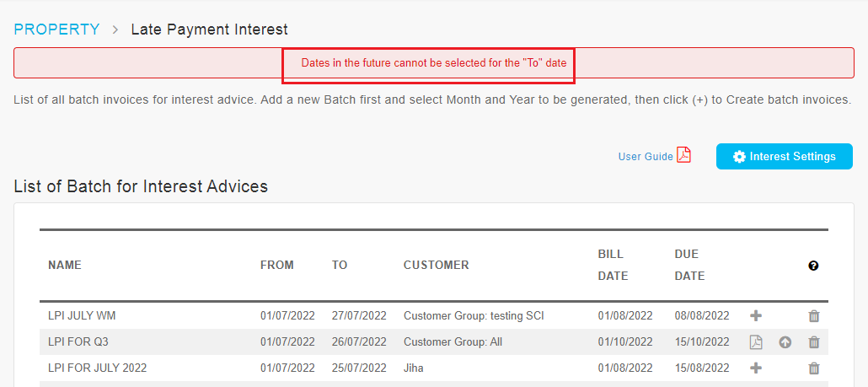The height and width of the screenshot is (387, 868).
Task: Select the LPI FOR Q3 row name
Action: [x=78, y=342]
